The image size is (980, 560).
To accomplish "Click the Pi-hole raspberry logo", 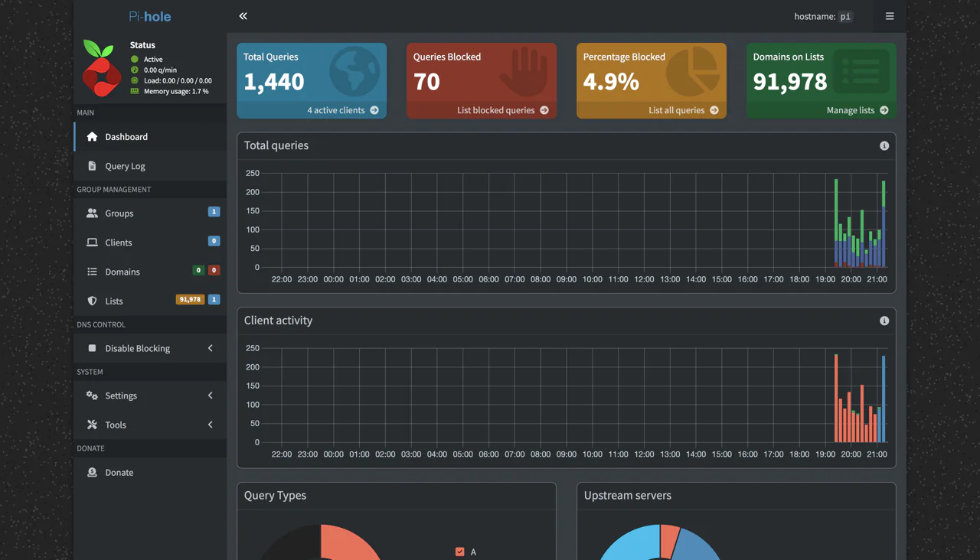I will [x=101, y=68].
